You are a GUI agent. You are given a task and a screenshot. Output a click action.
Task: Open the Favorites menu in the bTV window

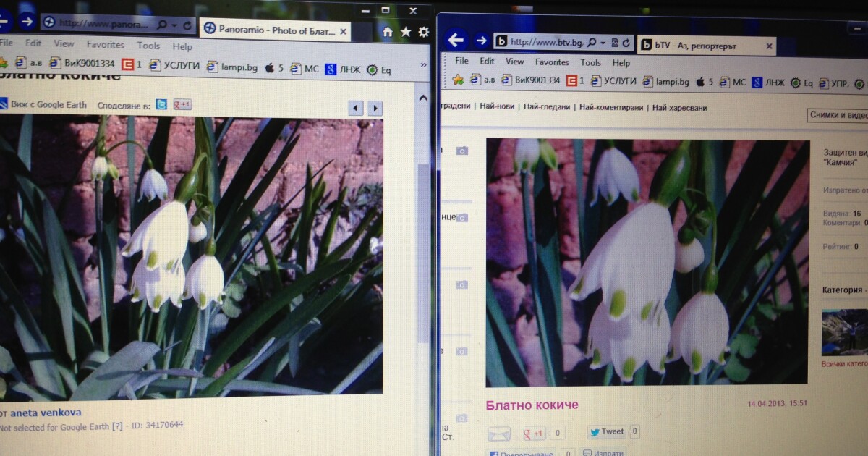(553, 62)
